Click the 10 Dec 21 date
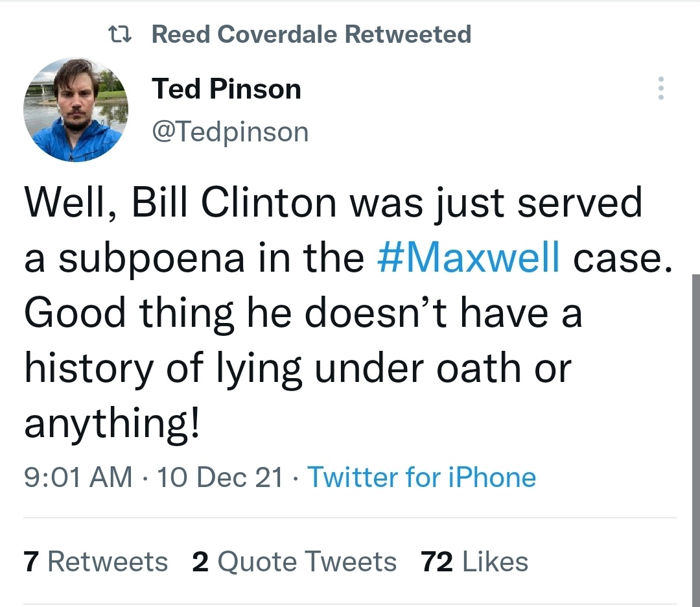The height and width of the screenshot is (607, 700). pos(220,477)
